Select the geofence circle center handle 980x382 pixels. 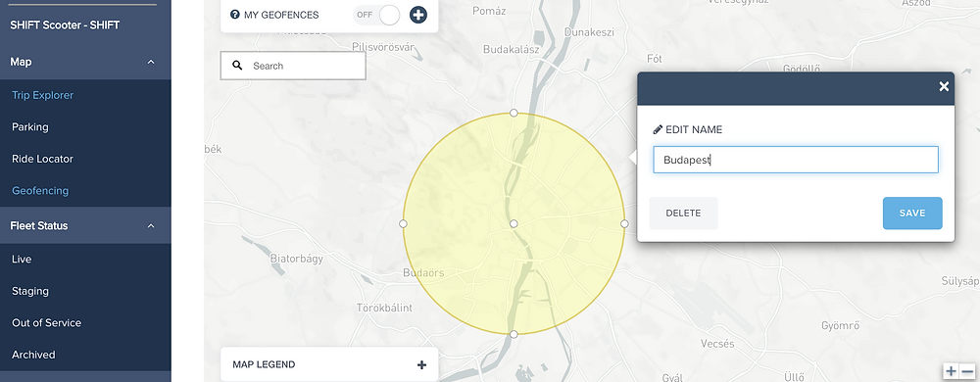click(514, 223)
